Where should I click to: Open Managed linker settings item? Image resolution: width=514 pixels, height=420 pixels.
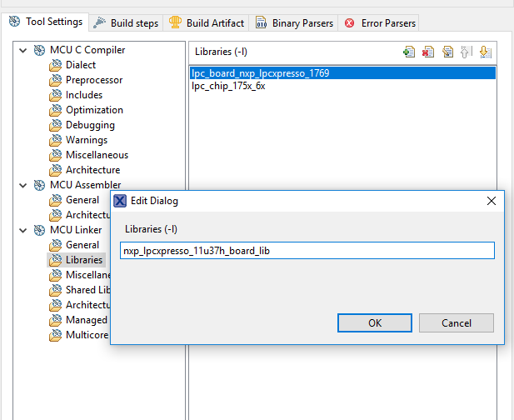coord(87,320)
